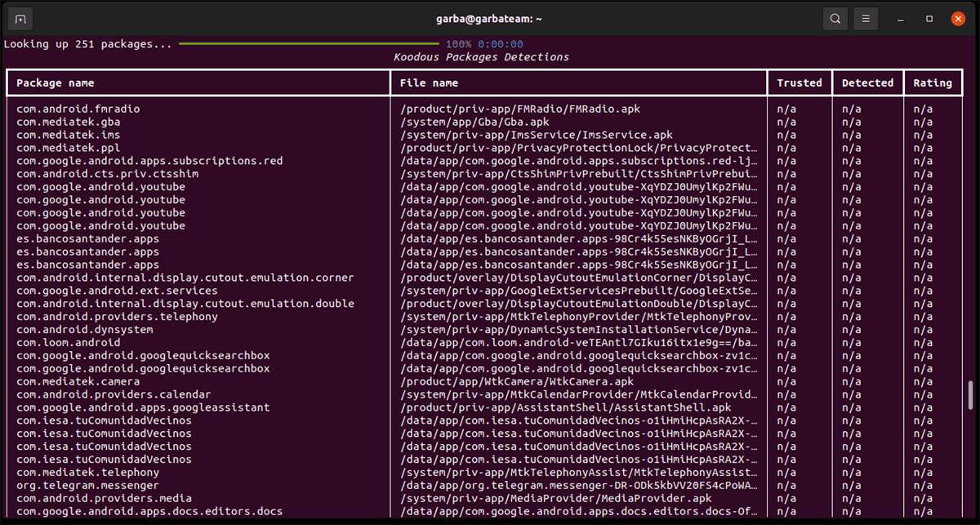980x525 pixels.
Task: Select the "Trusted" column header
Action: 799,82
